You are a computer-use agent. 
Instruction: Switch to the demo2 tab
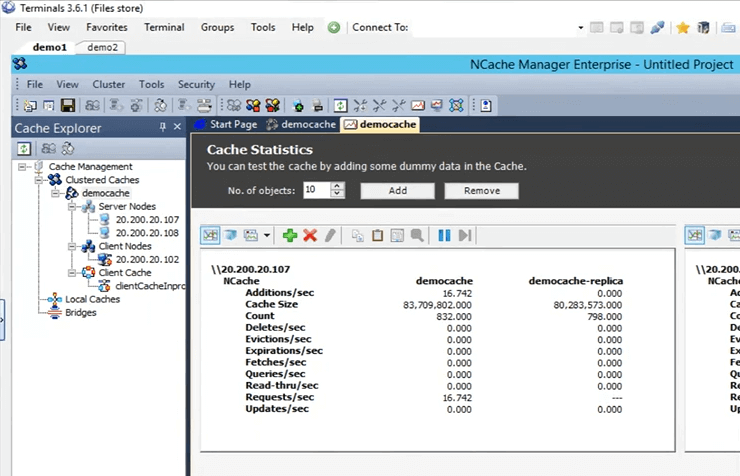102,47
